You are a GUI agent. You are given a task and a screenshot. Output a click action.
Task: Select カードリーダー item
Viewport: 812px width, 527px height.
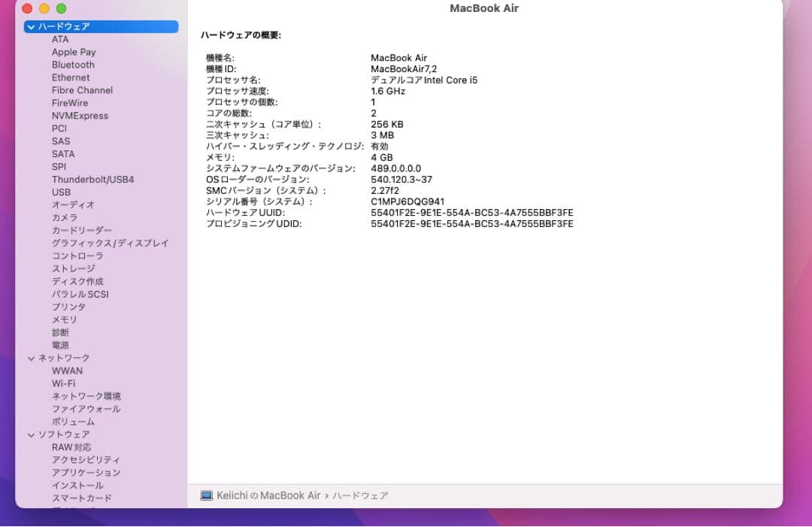pyautogui.click(x=82, y=230)
